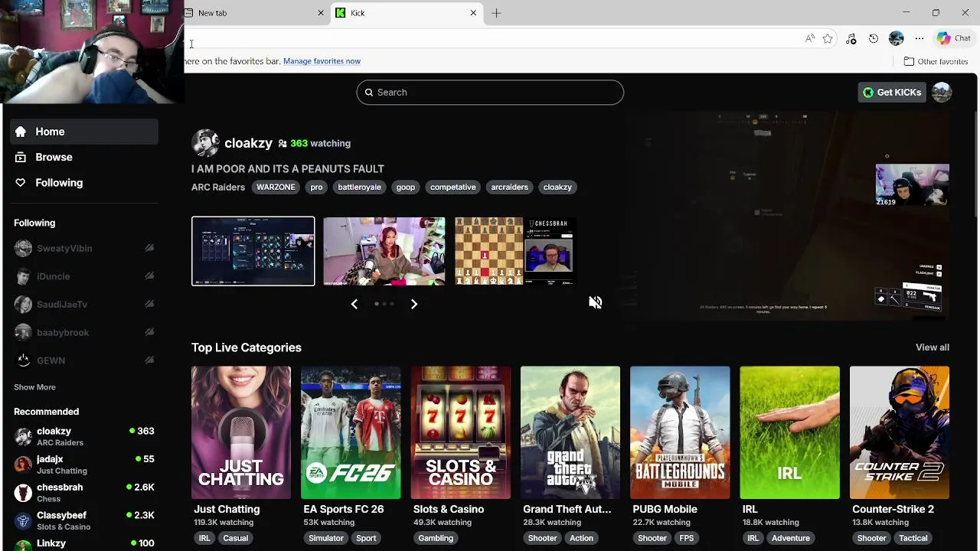Open the Slots & Casino category card
Screen dimensions: 980x551
click(460, 432)
